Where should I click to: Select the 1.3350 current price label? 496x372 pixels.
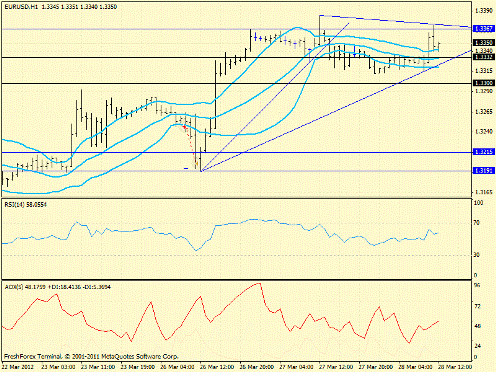483,43
